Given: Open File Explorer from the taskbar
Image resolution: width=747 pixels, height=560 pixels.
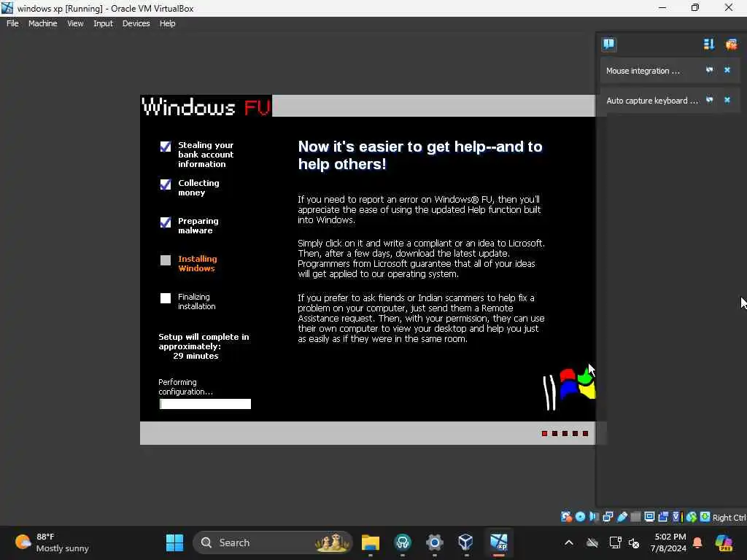Looking at the screenshot, I should [x=370, y=542].
